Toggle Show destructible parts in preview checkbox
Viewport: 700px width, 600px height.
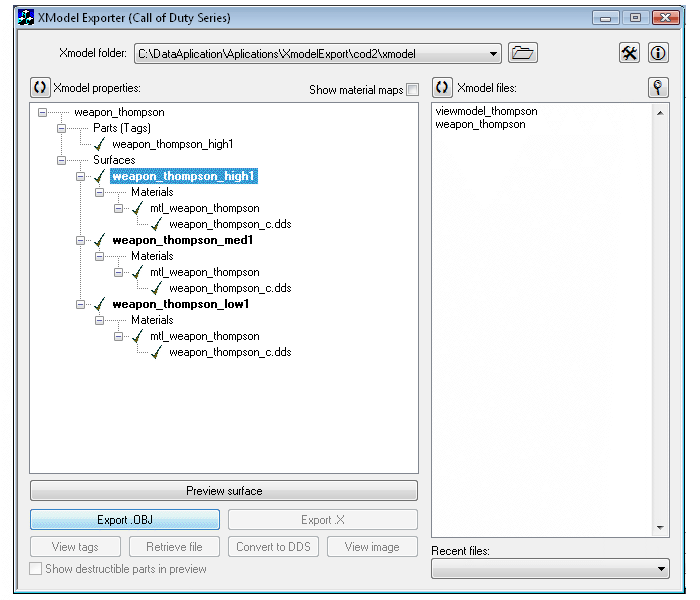click(x=36, y=568)
